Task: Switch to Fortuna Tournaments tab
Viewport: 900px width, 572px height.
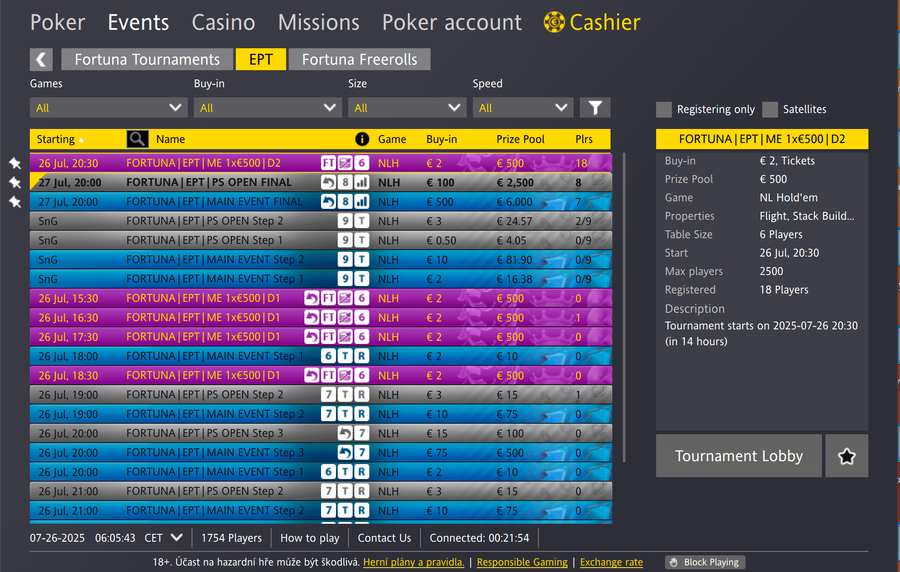Action: pyautogui.click(x=147, y=59)
